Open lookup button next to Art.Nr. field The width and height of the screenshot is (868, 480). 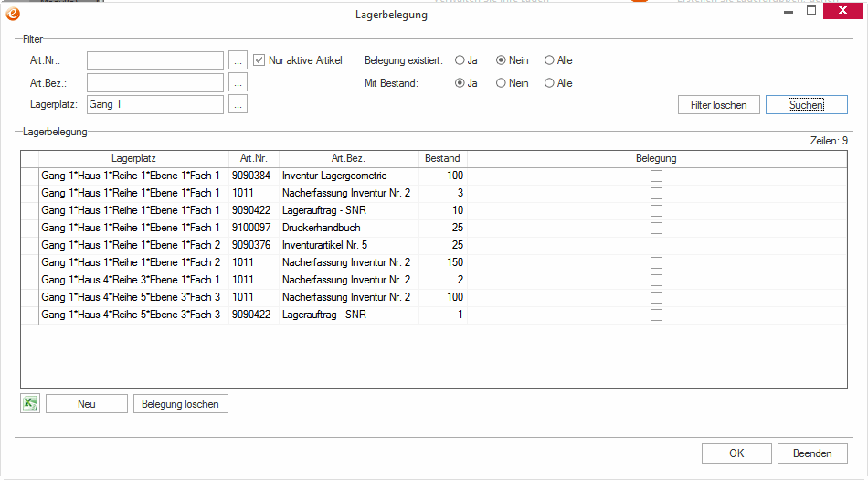tap(238, 60)
